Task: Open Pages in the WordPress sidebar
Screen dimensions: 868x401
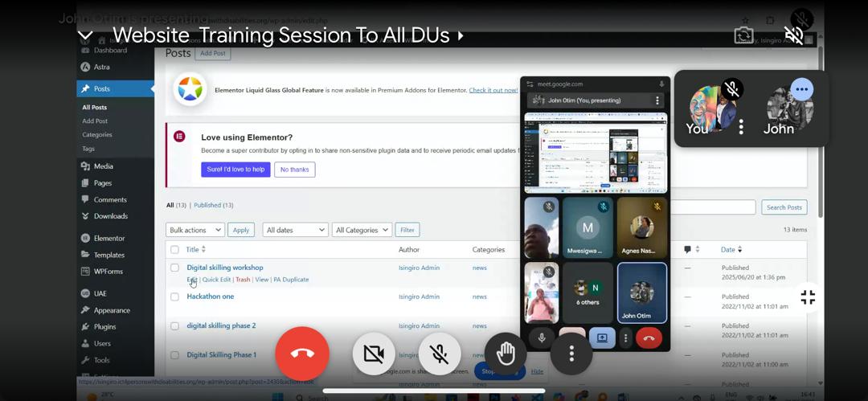Action: tap(102, 182)
